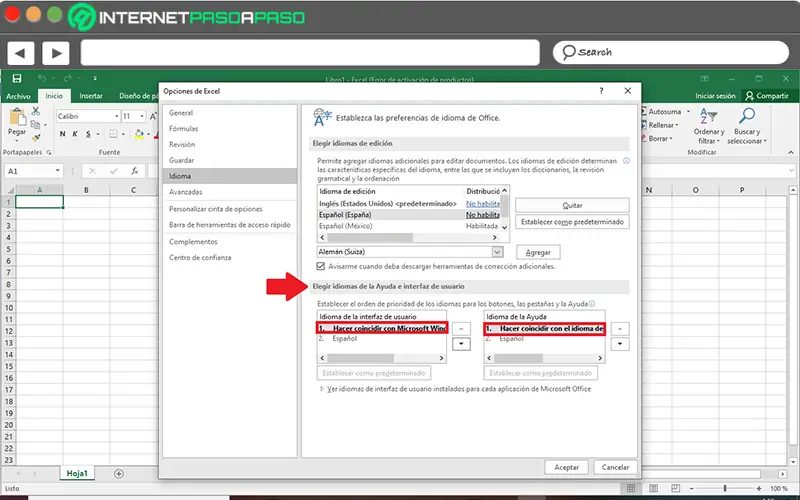Click the Page Break preview status icon

pos(676,488)
